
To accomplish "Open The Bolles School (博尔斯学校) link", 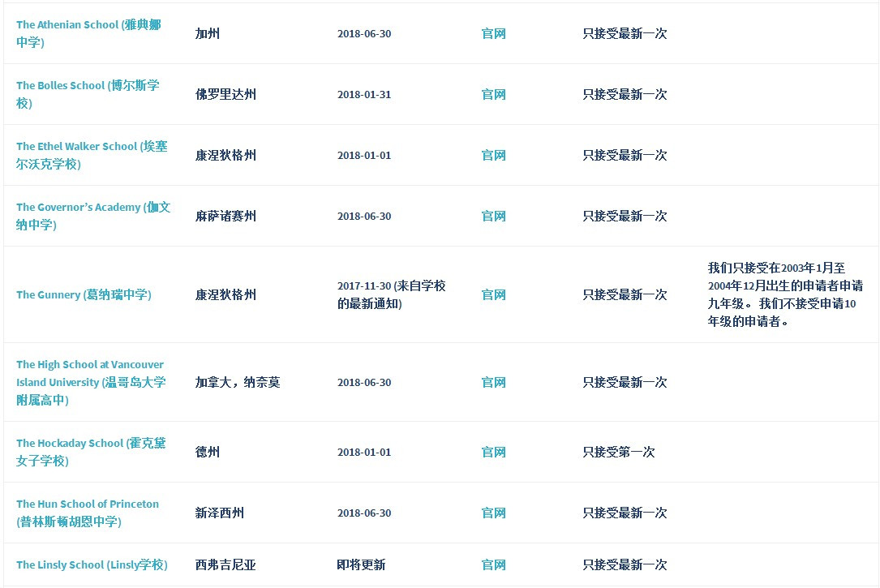I will point(88,94).
